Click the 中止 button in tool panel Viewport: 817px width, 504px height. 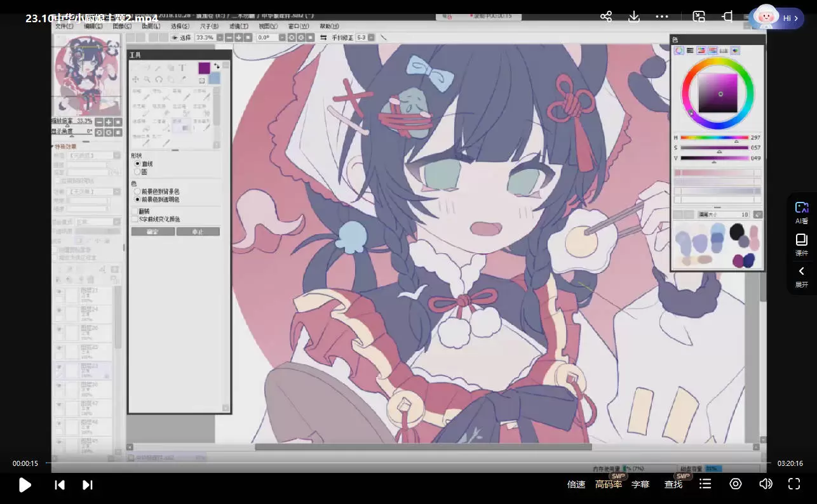pyautogui.click(x=198, y=232)
